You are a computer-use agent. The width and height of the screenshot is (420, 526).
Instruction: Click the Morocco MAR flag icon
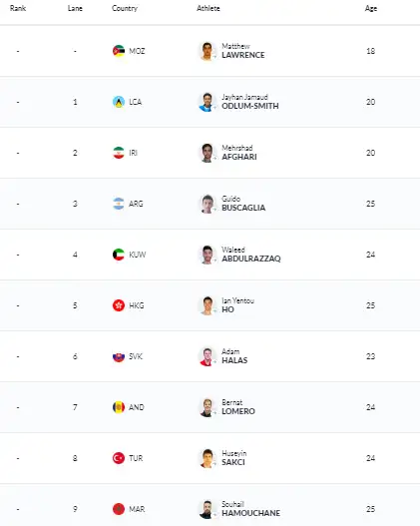(119, 509)
